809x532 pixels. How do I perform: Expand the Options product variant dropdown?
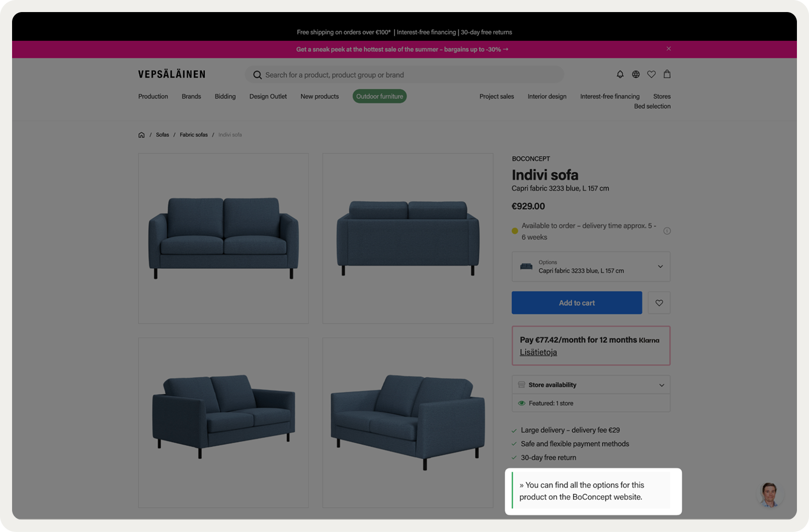point(591,267)
